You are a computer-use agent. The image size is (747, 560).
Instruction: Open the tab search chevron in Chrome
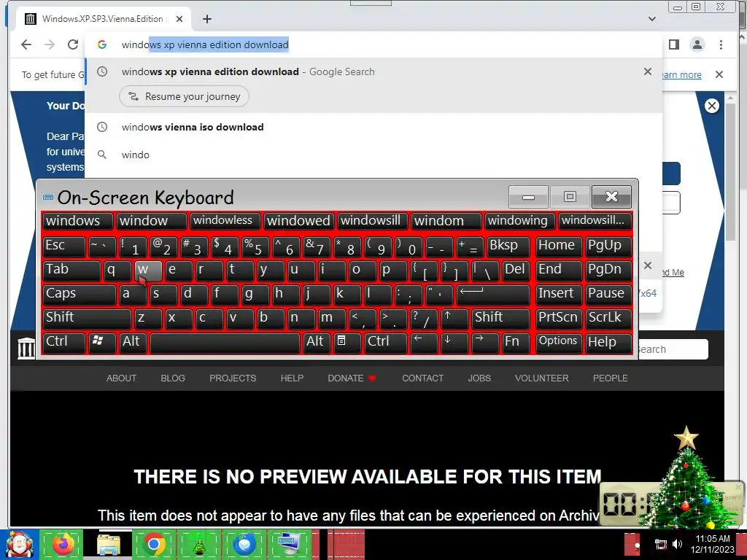[x=651, y=19]
